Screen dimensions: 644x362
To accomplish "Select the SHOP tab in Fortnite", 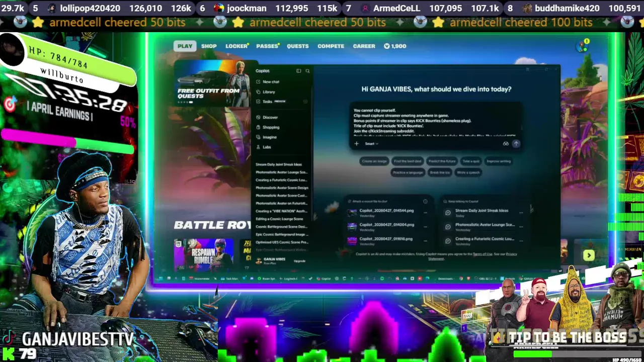I will [x=209, y=46].
